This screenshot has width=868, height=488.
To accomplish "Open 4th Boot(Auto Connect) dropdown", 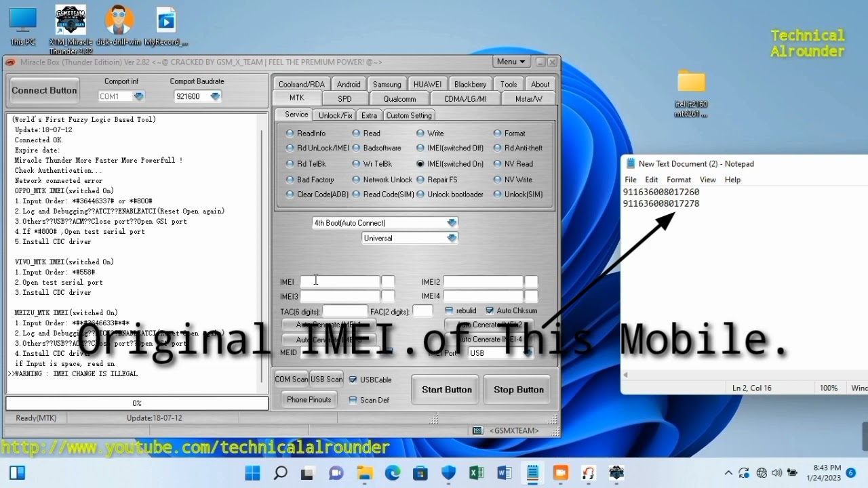I will click(385, 223).
